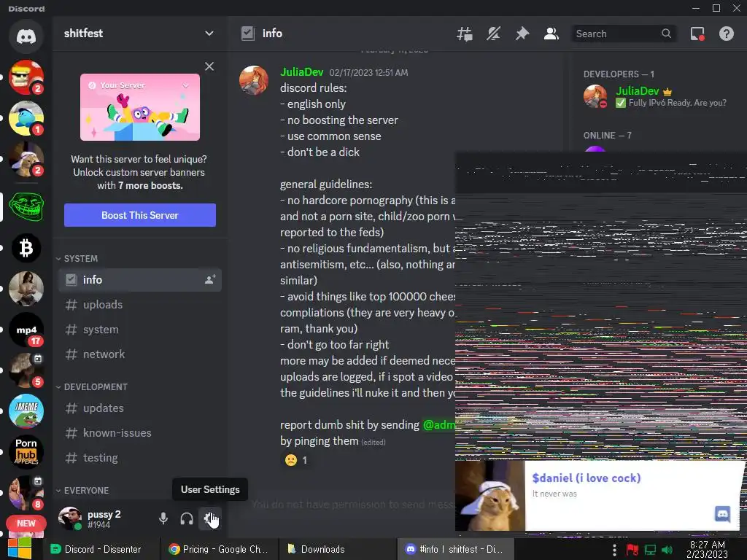Viewport: 747px width, 560px height.
Task: Open the Help question mark icon
Action: 726,34
